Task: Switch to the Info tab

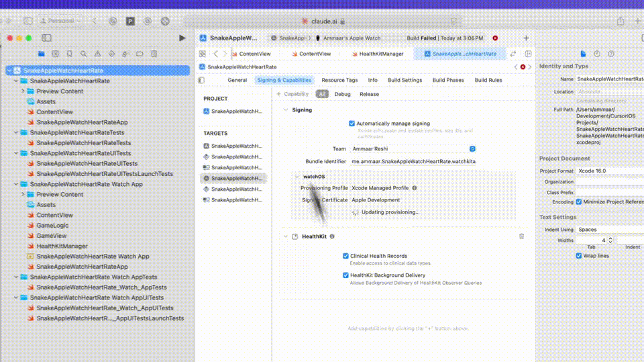Action: click(372, 80)
